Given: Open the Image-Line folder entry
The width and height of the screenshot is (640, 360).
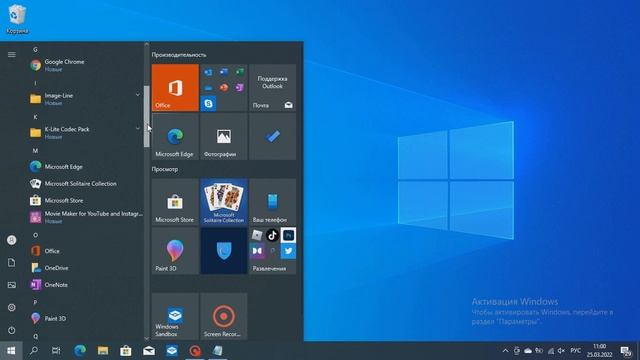Looking at the screenshot, I should 86,99.
